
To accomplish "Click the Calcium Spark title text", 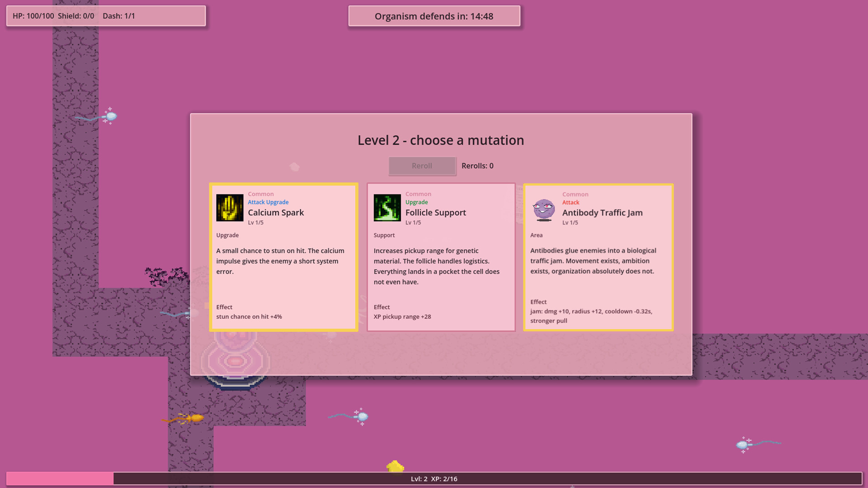I will [276, 213].
